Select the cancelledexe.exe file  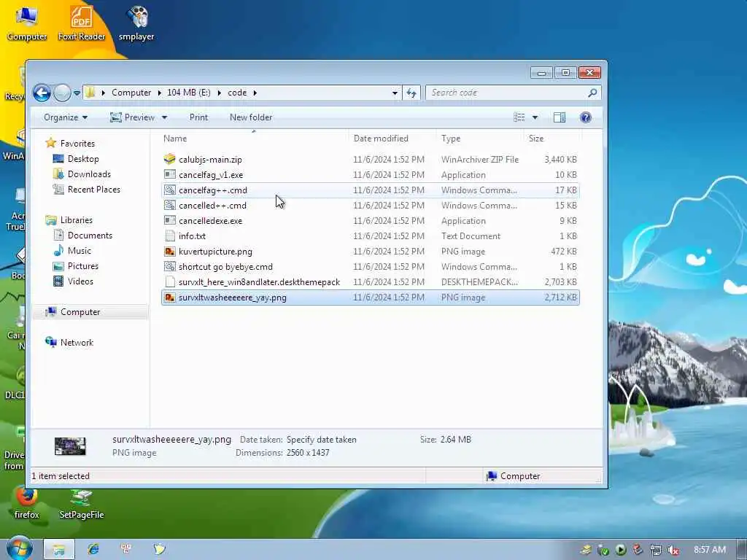(x=370, y=220)
